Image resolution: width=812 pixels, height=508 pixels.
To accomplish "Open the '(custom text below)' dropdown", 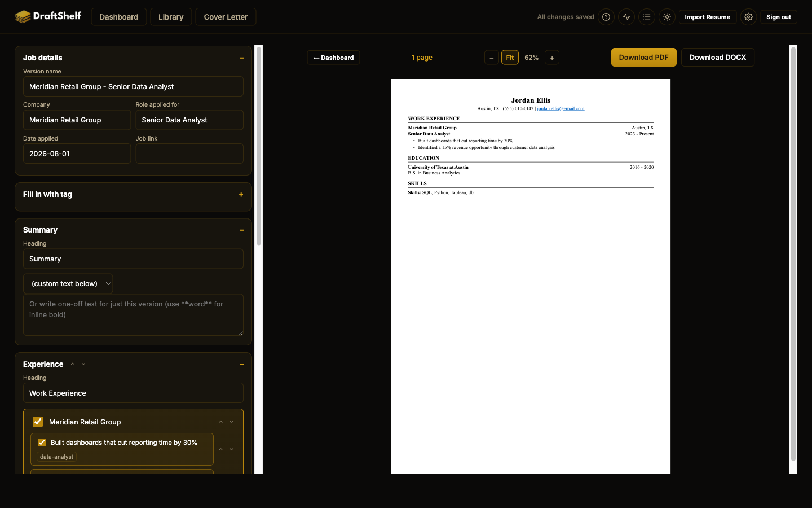I will tap(68, 283).
